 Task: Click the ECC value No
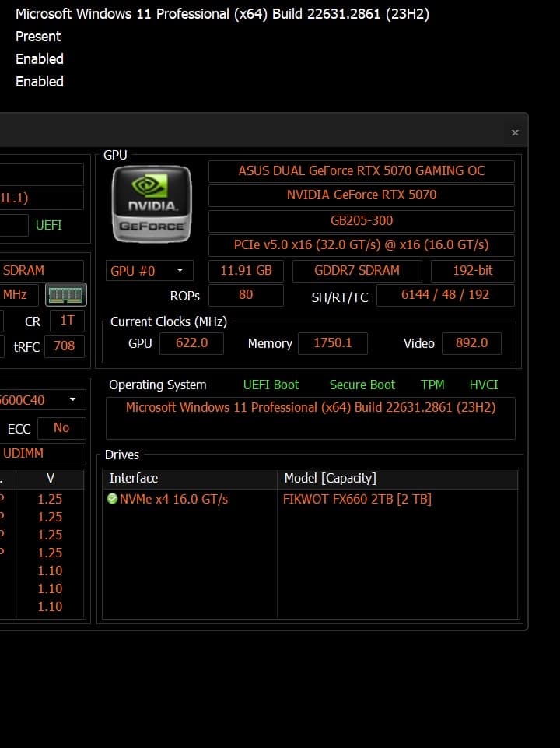tap(61, 428)
